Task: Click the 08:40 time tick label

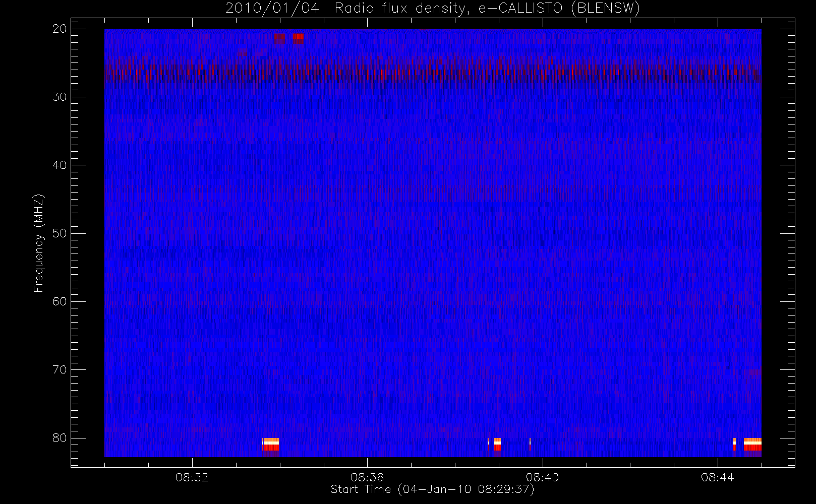Action: 542,477
